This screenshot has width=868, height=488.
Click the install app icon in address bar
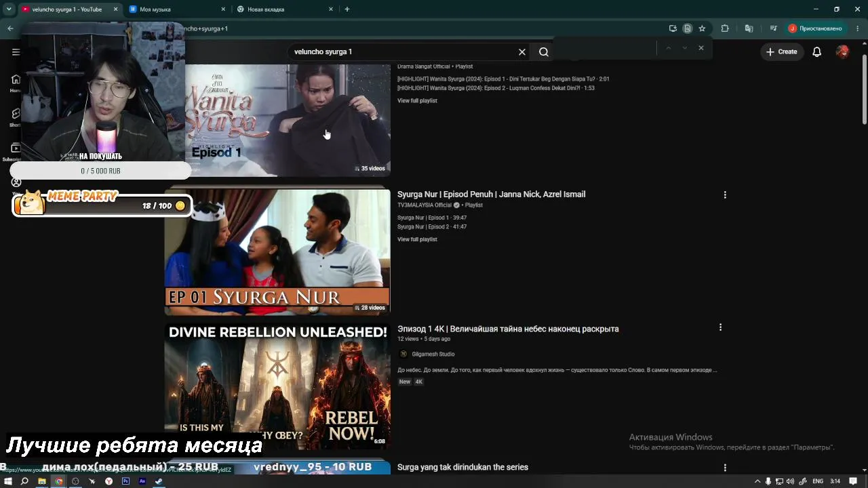[673, 28]
